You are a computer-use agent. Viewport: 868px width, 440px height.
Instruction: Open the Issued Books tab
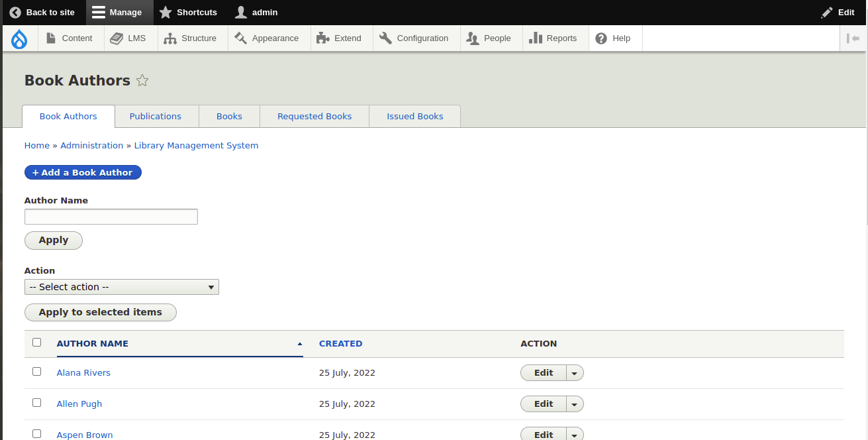click(414, 116)
